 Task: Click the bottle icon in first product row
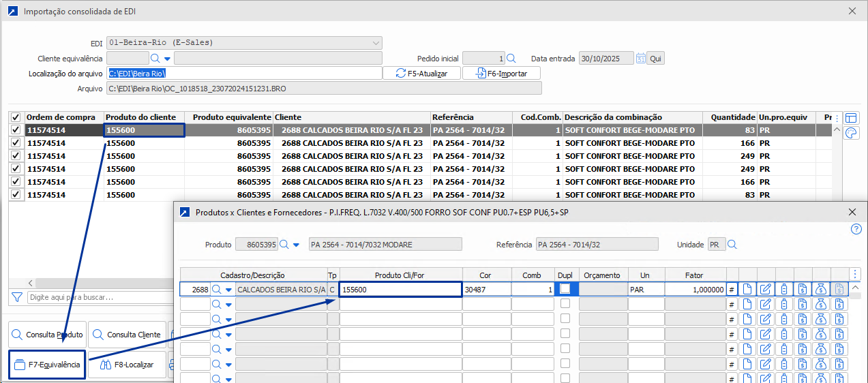pos(784,290)
